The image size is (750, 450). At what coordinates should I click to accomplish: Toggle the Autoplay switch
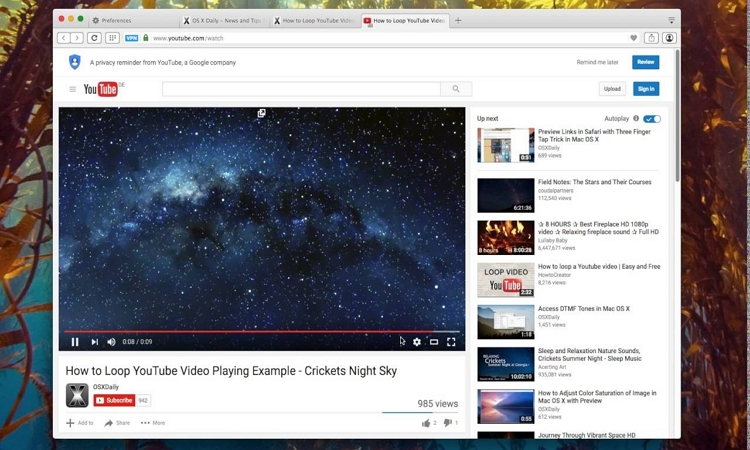point(652,119)
